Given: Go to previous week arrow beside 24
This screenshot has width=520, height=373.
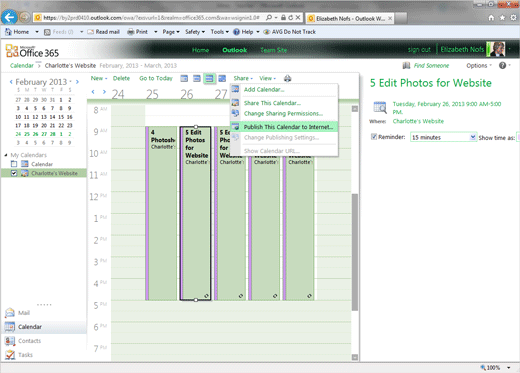Looking at the screenshot, I should click(93, 92).
